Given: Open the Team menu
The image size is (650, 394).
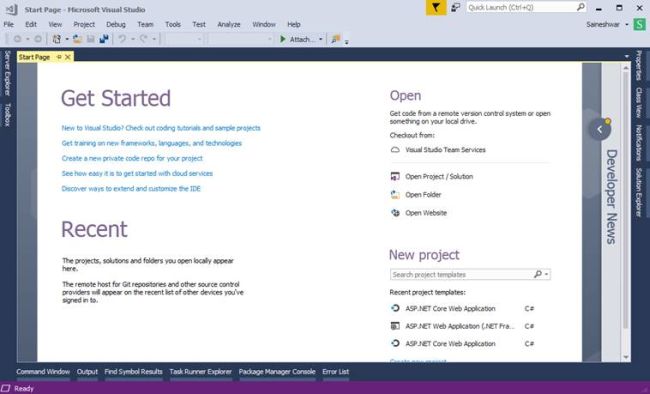Looking at the screenshot, I should pos(146,24).
